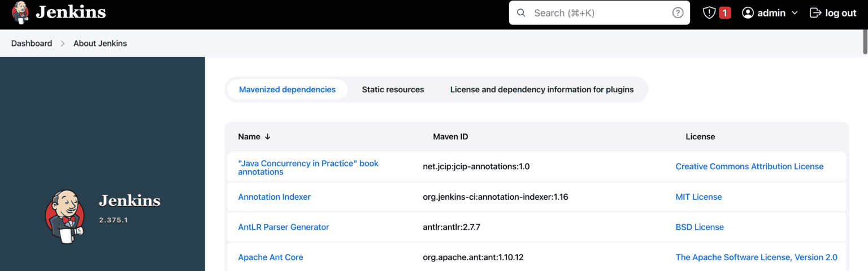The image size is (868, 271).
Task: Open the security warnings shield icon
Action: click(709, 13)
